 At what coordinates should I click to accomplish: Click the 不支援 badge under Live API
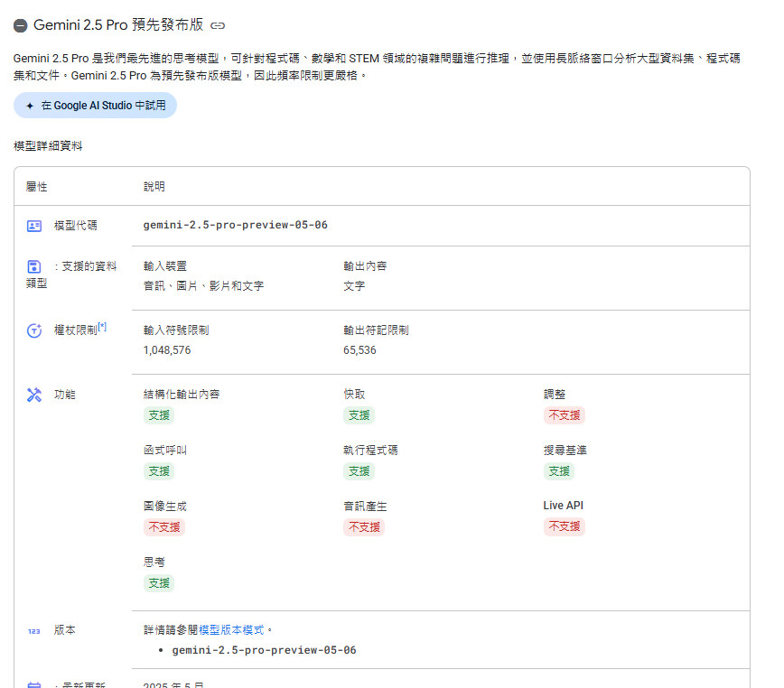click(x=564, y=526)
